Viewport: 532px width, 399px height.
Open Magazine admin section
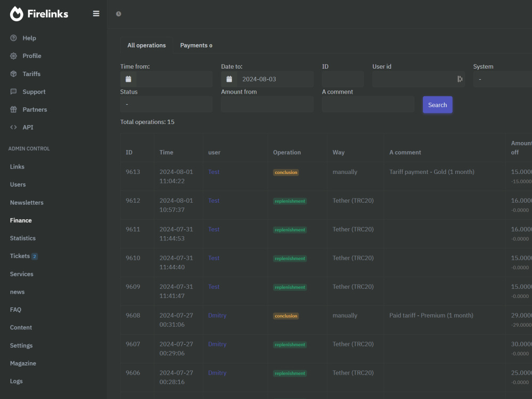coord(23,363)
